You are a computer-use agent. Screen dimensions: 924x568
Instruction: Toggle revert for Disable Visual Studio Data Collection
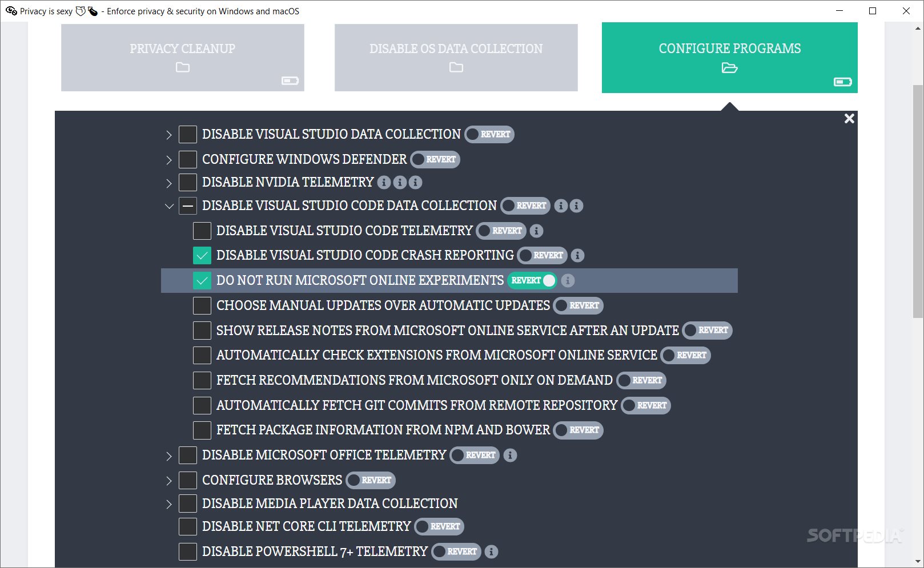489,135
